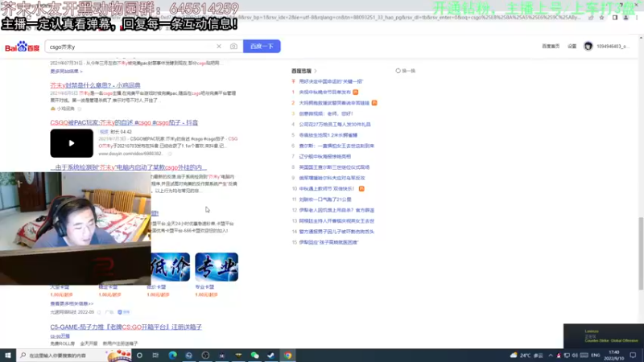Open result '芥末y封禁是什么意思? - 小鸡词典'

(x=95, y=85)
